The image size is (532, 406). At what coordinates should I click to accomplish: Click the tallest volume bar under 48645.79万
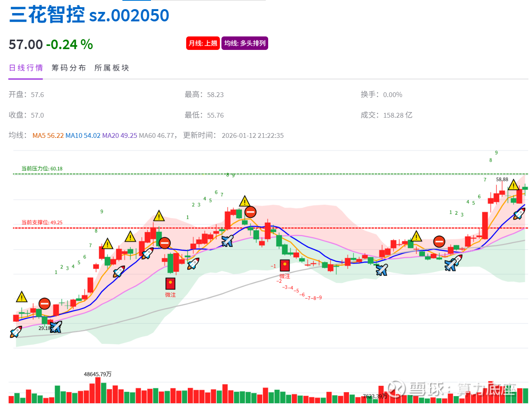click(x=98, y=390)
